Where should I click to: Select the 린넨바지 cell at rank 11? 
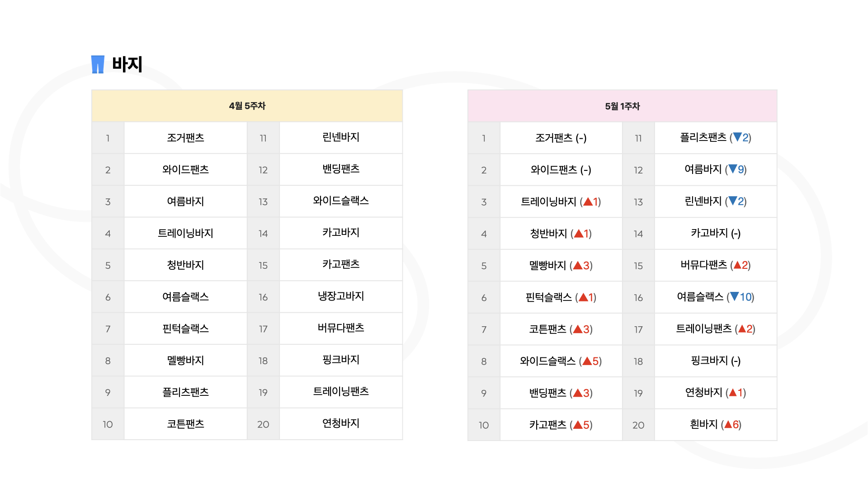tap(341, 137)
